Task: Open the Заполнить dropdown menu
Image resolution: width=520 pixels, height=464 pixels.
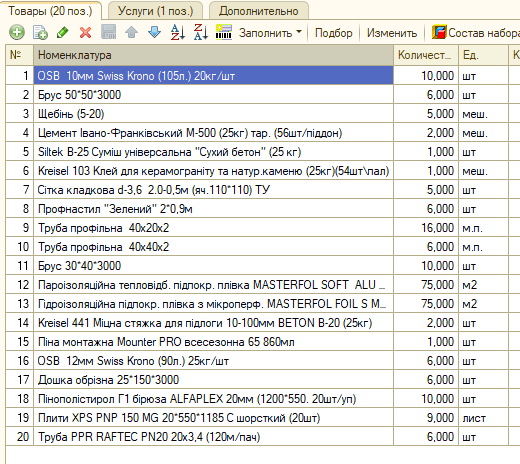Action: (270, 33)
